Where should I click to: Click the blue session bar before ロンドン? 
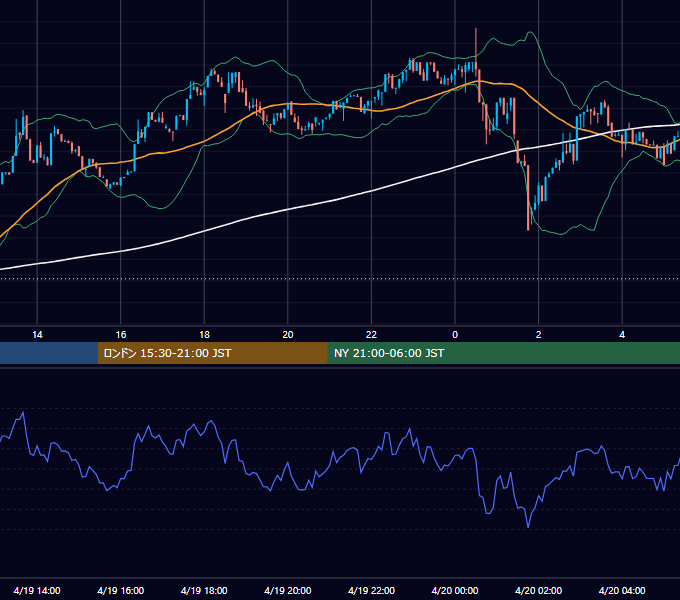pos(49,353)
